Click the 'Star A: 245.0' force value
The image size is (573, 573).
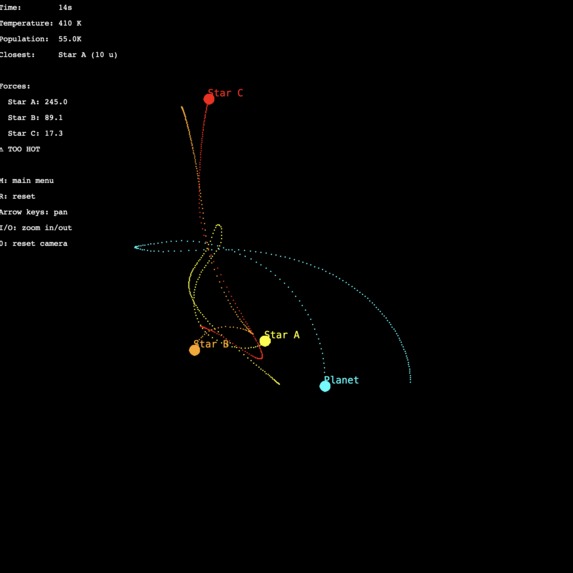[x=38, y=102]
